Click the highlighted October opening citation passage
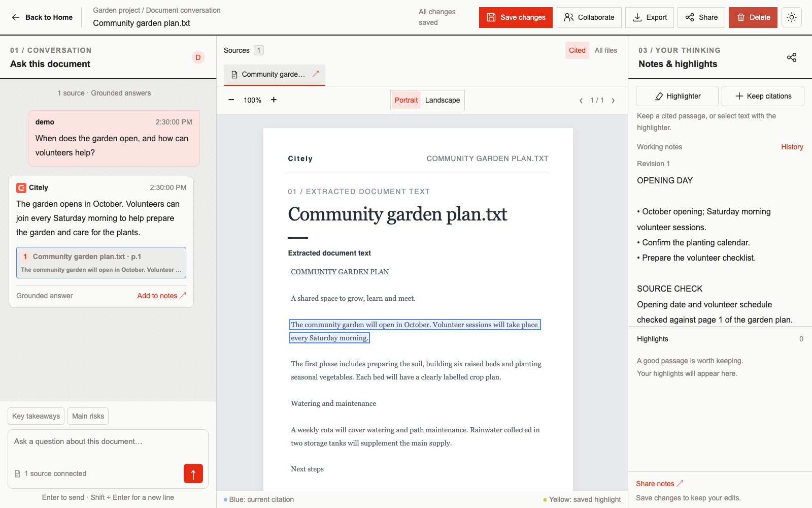The image size is (812, 508). (415, 331)
